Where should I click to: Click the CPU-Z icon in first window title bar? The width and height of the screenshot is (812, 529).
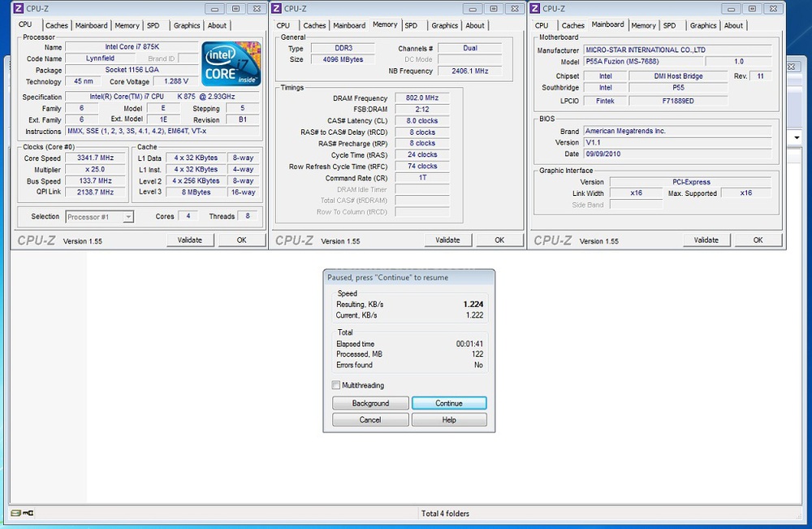[x=18, y=8]
